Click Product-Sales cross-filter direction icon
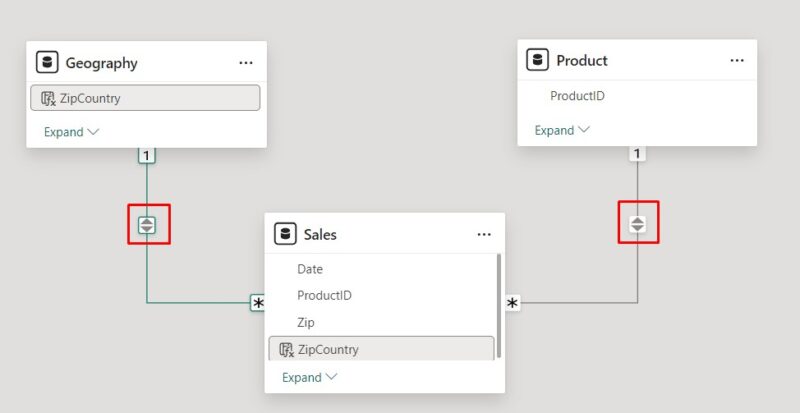The width and height of the screenshot is (800, 413). pos(638,224)
